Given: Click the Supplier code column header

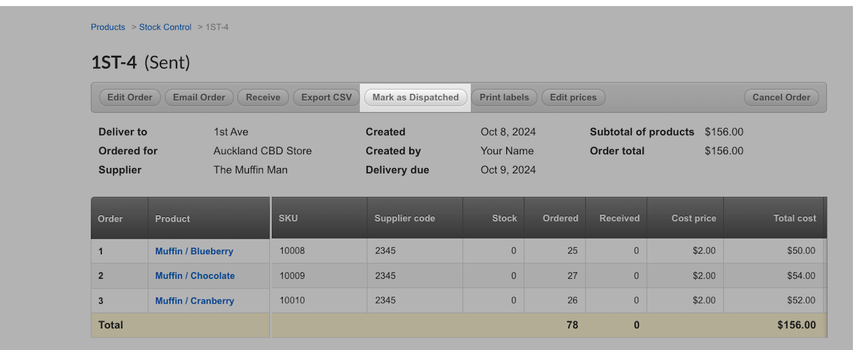Looking at the screenshot, I should [x=404, y=218].
